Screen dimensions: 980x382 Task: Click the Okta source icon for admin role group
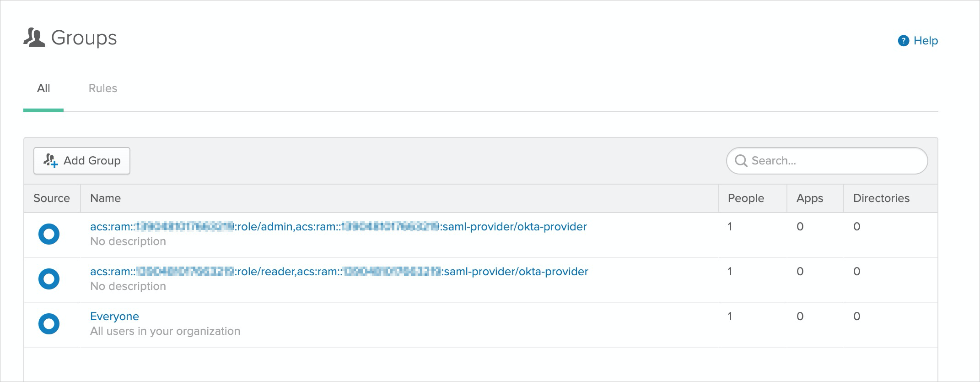point(49,234)
